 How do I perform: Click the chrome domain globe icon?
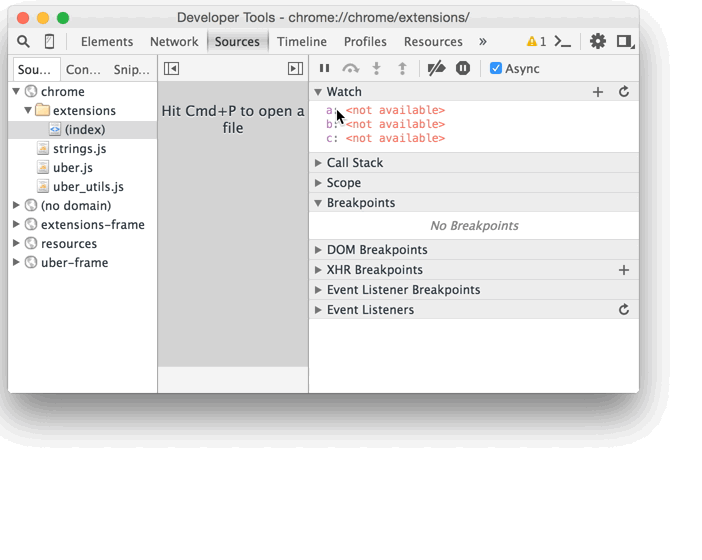[31, 91]
